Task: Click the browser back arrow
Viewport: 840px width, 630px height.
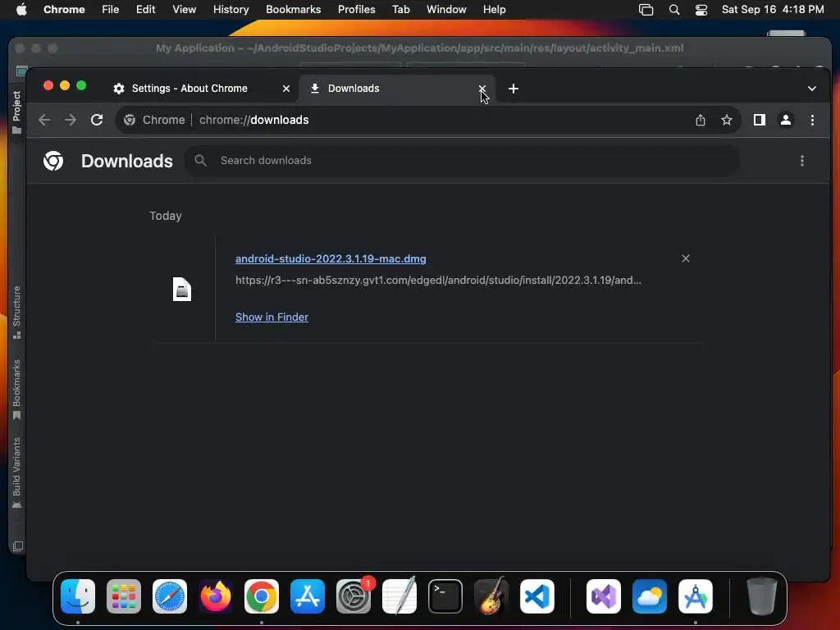Action: (44, 120)
